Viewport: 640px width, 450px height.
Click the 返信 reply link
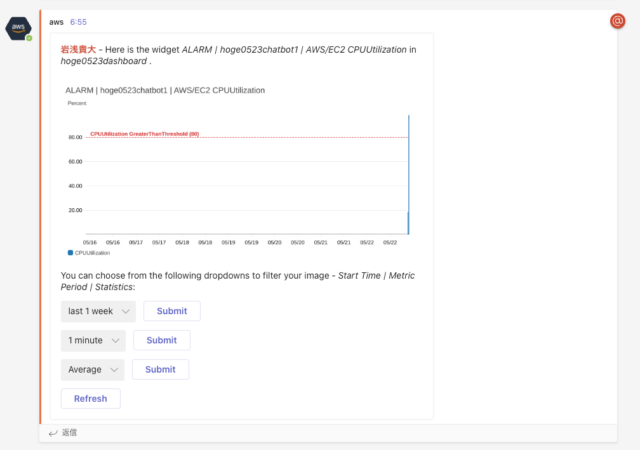click(x=69, y=432)
